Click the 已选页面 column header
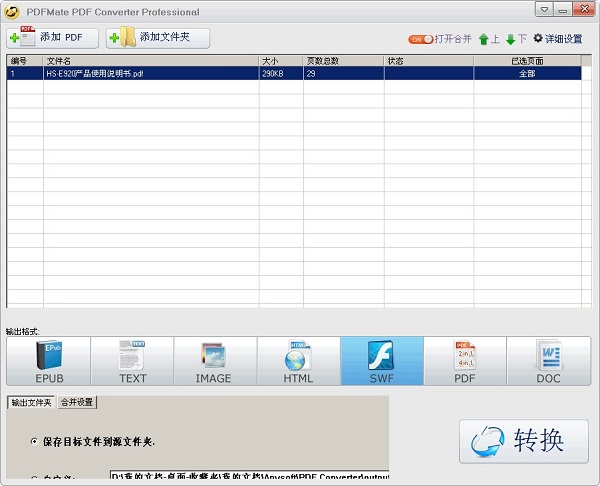600x486 pixels. point(527,61)
